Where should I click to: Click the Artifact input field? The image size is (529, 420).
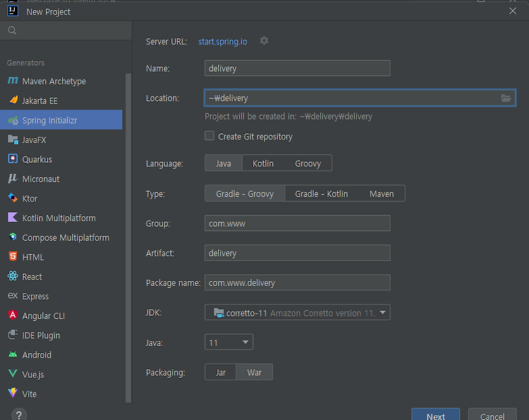[x=298, y=253]
